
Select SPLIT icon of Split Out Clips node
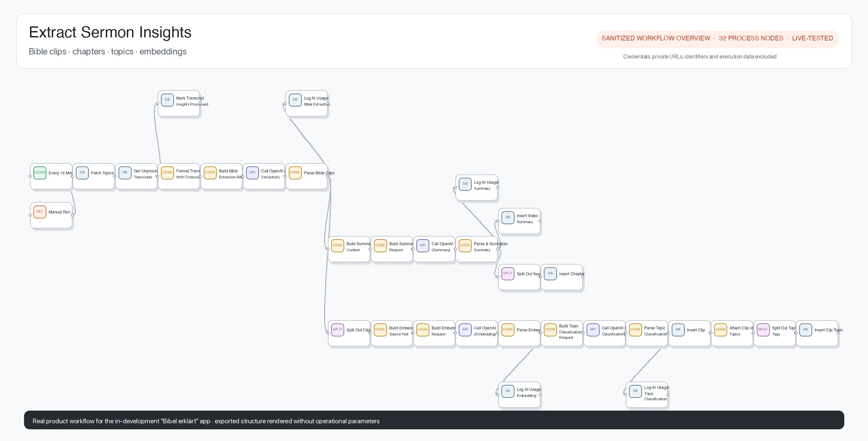click(337, 330)
